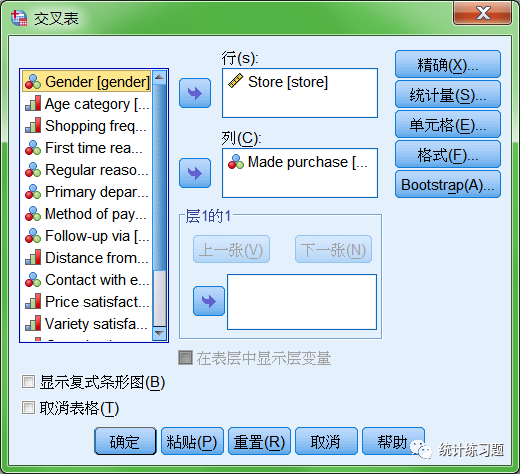Click the nominal icon beside Method of pay
The height and width of the screenshot is (474, 520).
coord(33,214)
